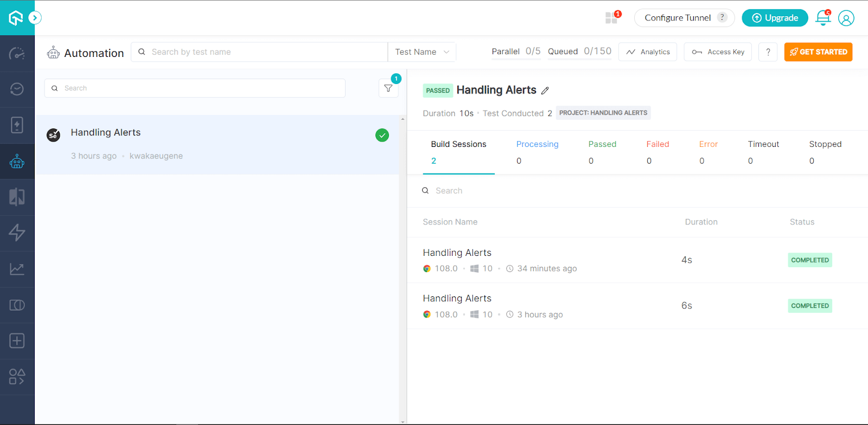Click the builds list vertical scrollbar
This screenshot has height=425, width=868.
(403, 270)
